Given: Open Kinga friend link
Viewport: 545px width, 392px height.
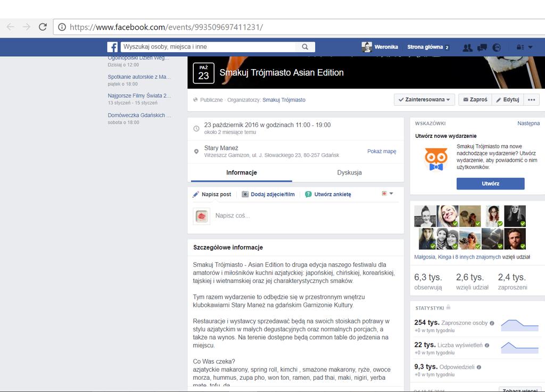Looking at the screenshot, I should [x=444, y=257].
